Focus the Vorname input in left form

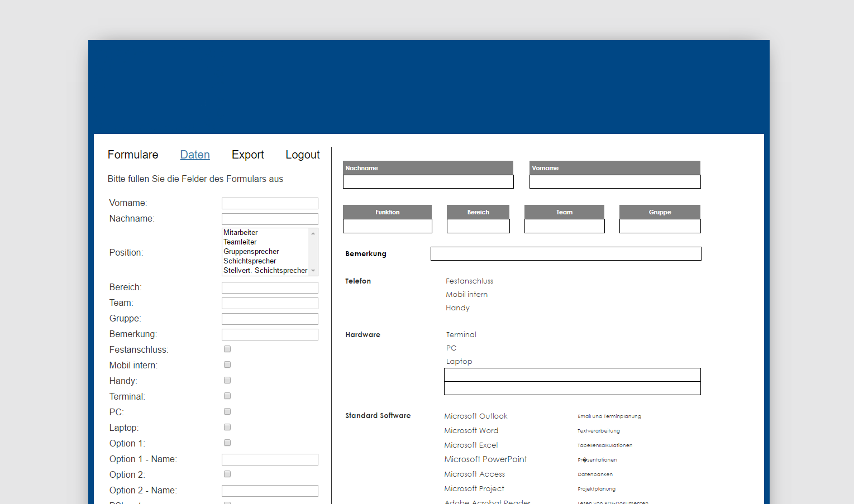(x=270, y=203)
